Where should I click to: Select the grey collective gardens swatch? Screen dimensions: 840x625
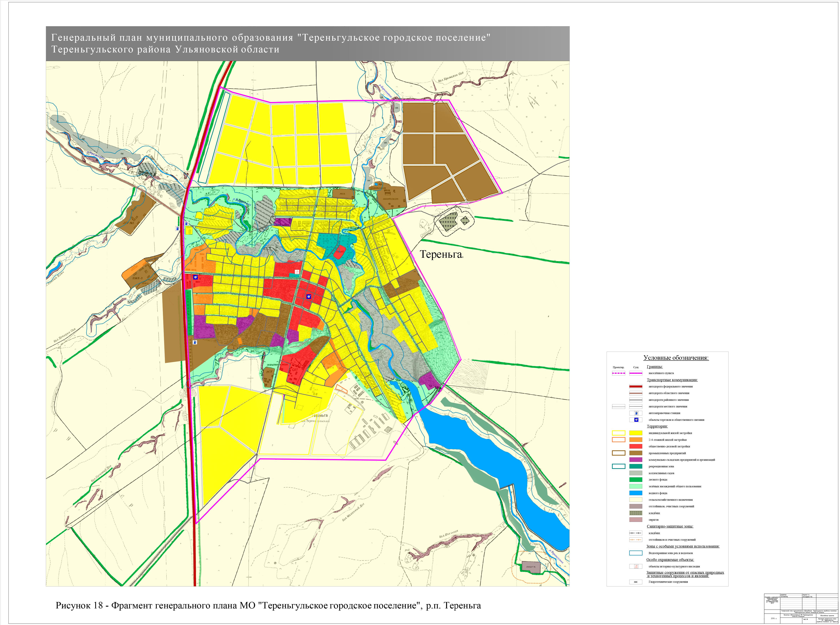click(636, 473)
